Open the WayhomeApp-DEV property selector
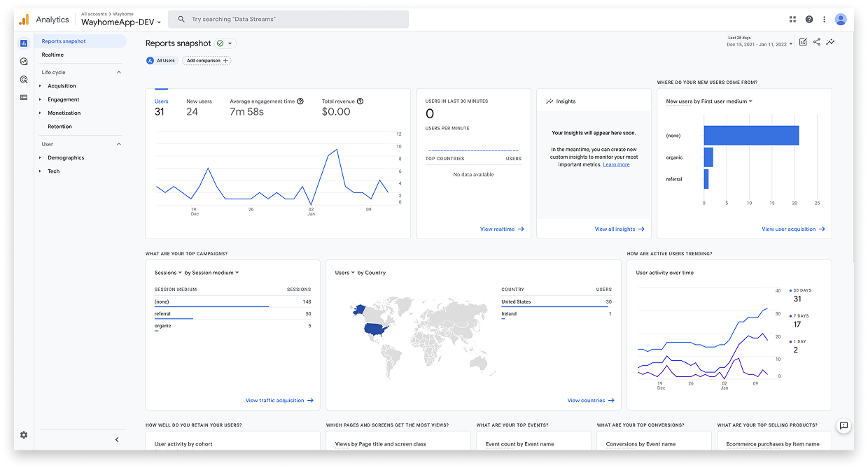Viewport: 868px width, 470px height. [121, 22]
